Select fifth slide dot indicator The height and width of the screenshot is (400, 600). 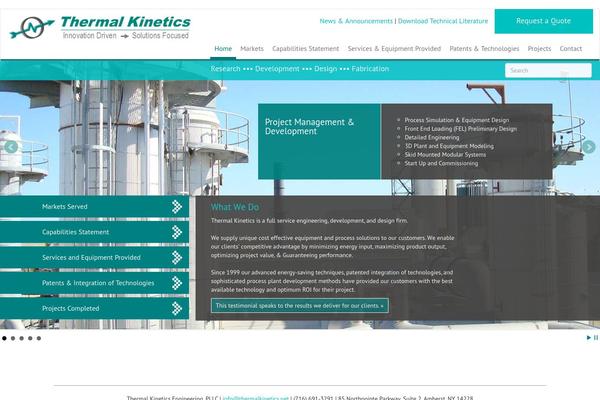point(39,338)
